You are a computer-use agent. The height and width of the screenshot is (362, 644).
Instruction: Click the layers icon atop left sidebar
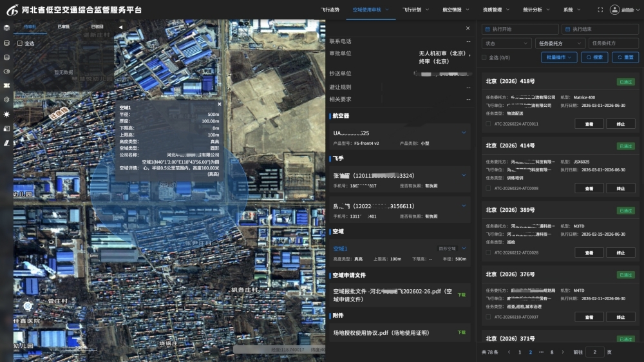6,28
